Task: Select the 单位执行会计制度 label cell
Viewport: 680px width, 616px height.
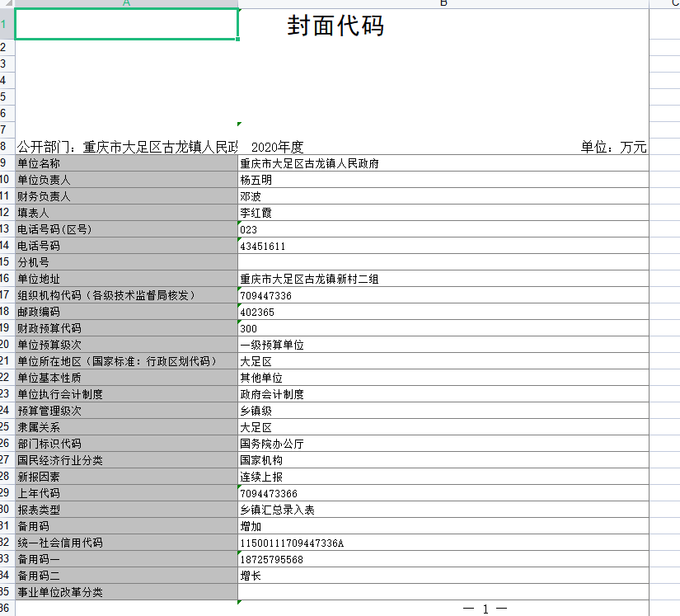Action: (x=126, y=394)
